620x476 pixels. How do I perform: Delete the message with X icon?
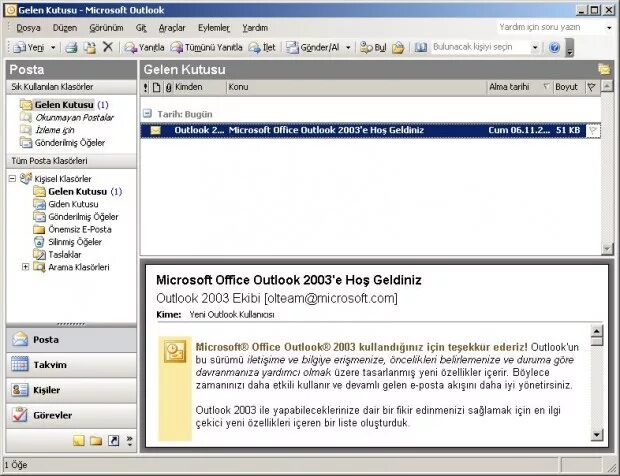click(x=108, y=47)
